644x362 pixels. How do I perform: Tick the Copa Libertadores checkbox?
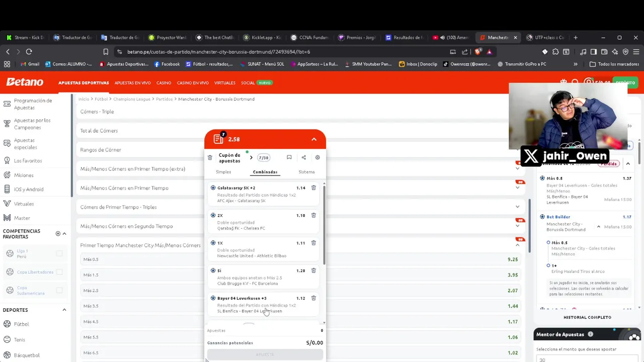point(59,272)
